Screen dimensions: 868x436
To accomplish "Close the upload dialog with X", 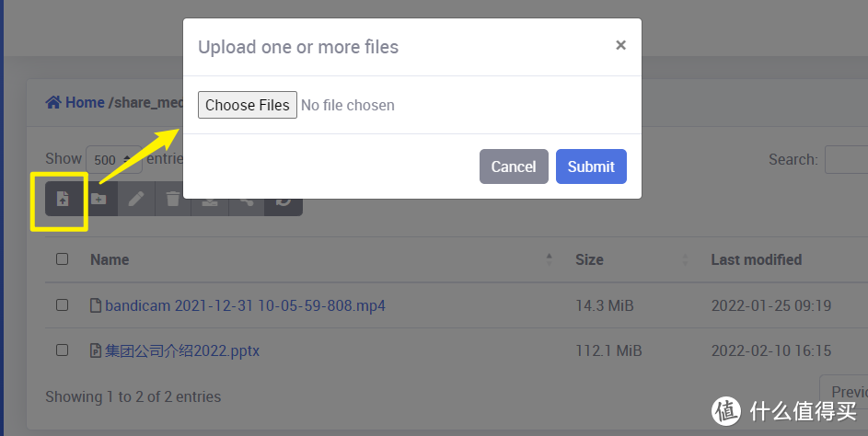I will pos(620,45).
